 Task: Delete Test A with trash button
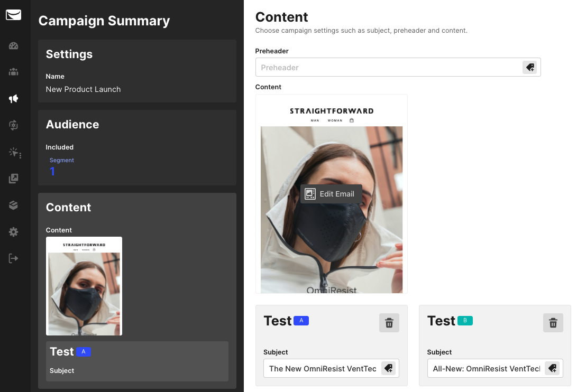click(x=389, y=323)
